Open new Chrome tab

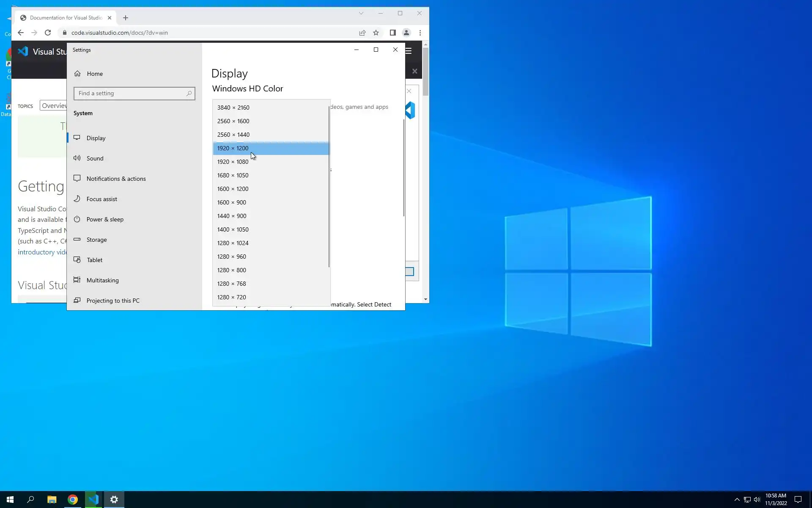pos(126,18)
